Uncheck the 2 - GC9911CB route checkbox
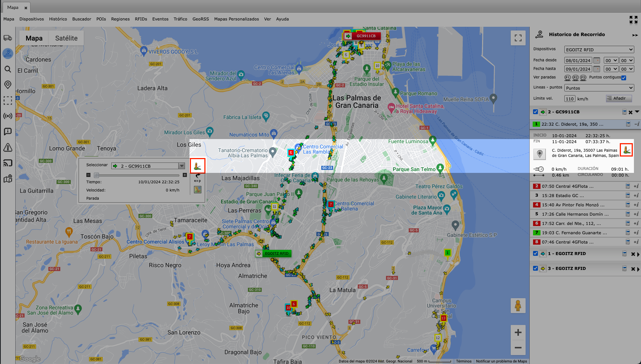 point(535,112)
